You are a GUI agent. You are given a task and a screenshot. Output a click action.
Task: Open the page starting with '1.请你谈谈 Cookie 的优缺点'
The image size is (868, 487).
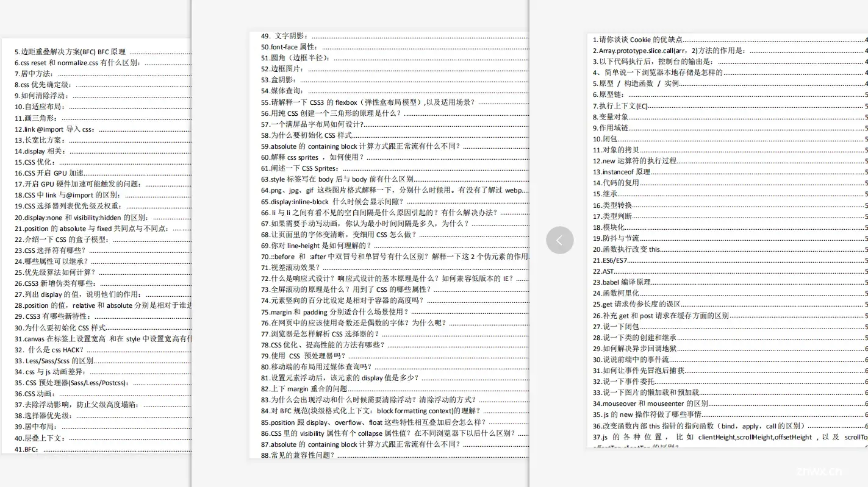click(x=727, y=241)
